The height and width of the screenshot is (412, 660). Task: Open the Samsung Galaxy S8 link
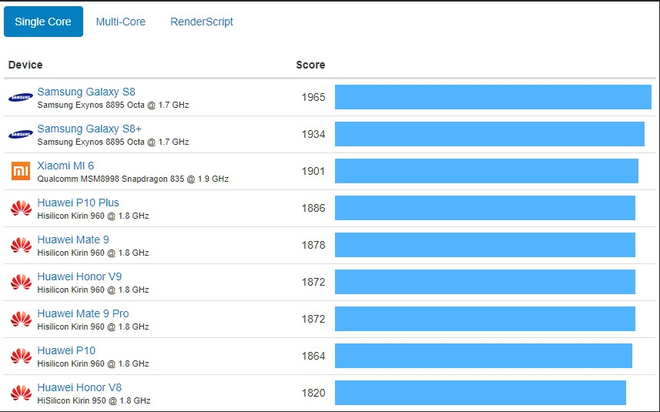[x=86, y=92]
